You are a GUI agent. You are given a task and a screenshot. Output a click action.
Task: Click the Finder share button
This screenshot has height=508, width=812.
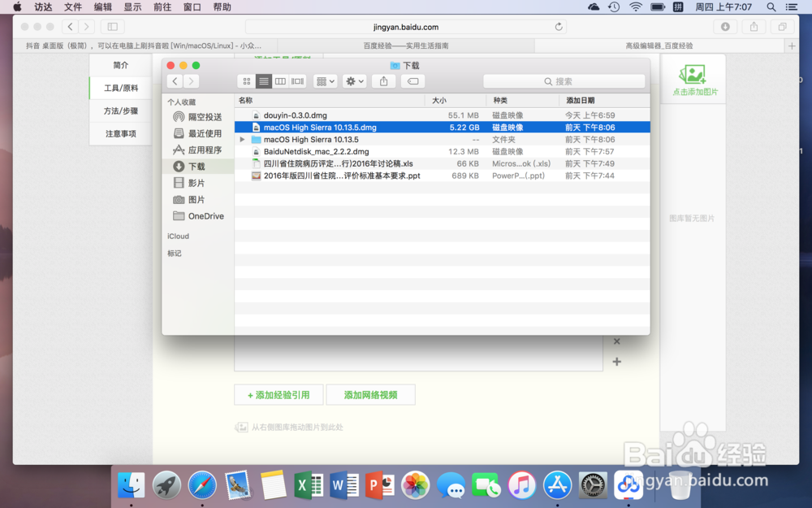tap(384, 81)
